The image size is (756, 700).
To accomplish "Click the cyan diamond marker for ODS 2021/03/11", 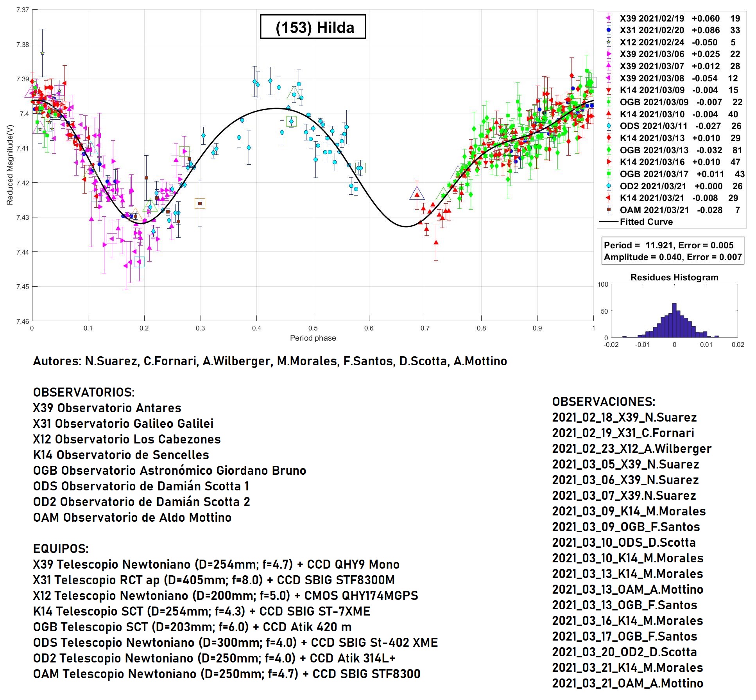I will [608, 126].
